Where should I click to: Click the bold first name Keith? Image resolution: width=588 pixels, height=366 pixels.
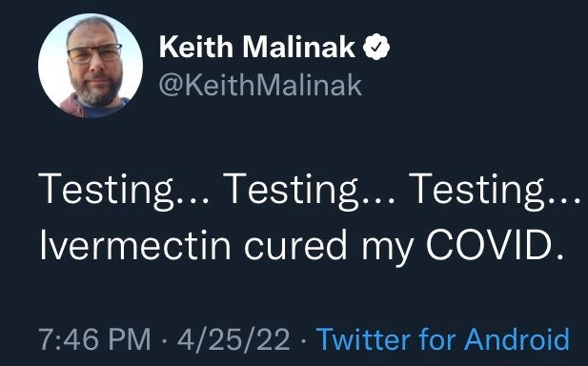tap(196, 47)
